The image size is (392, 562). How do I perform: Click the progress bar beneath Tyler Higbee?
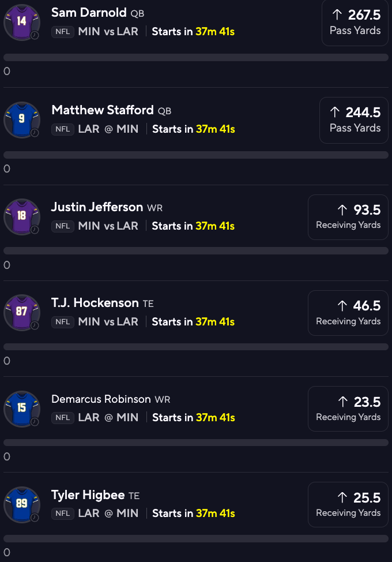[x=196, y=538]
